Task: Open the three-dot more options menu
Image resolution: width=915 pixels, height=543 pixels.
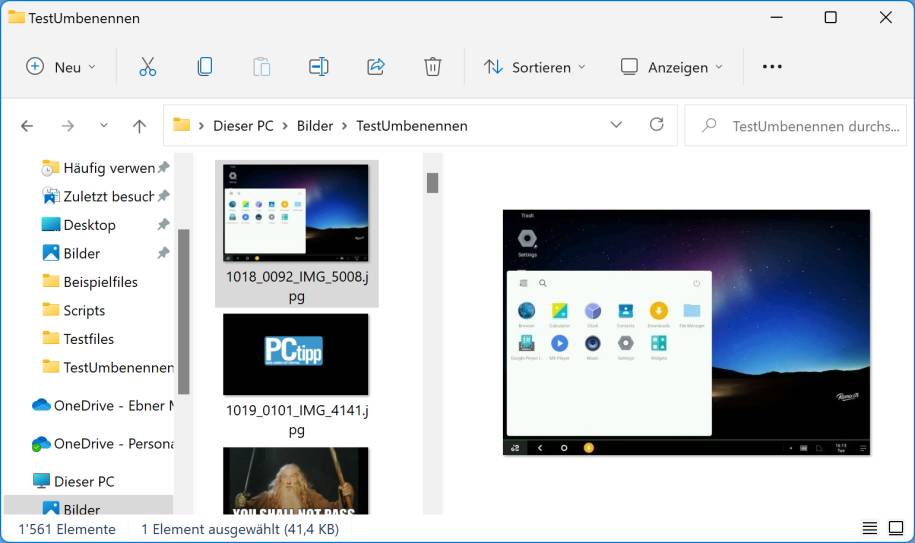Action: coord(772,67)
